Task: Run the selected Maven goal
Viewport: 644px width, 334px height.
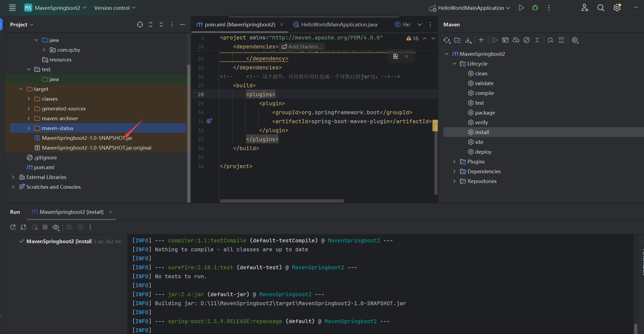Action: (x=495, y=40)
